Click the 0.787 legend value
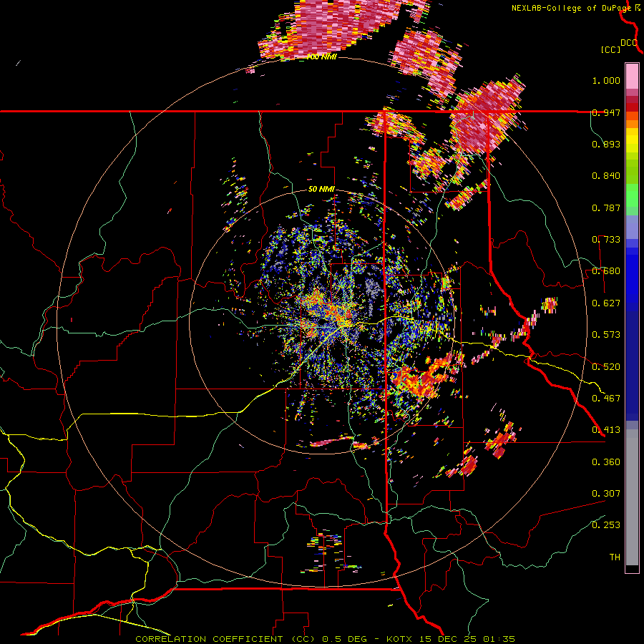The image size is (644, 644). pos(606,208)
